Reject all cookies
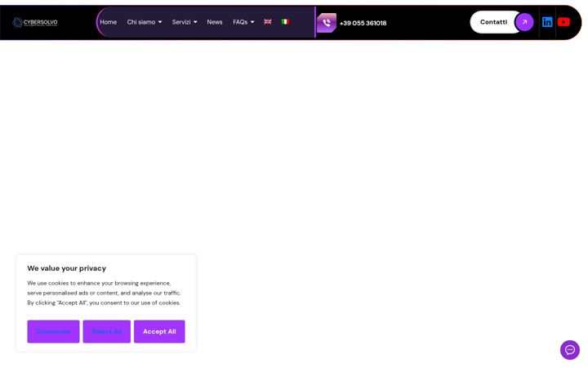Screen dimensions: 588x368 click(107, 331)
